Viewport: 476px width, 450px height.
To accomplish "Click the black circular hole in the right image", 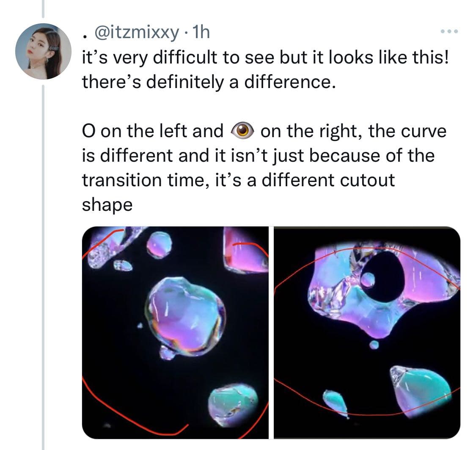I will coord(385,276).
